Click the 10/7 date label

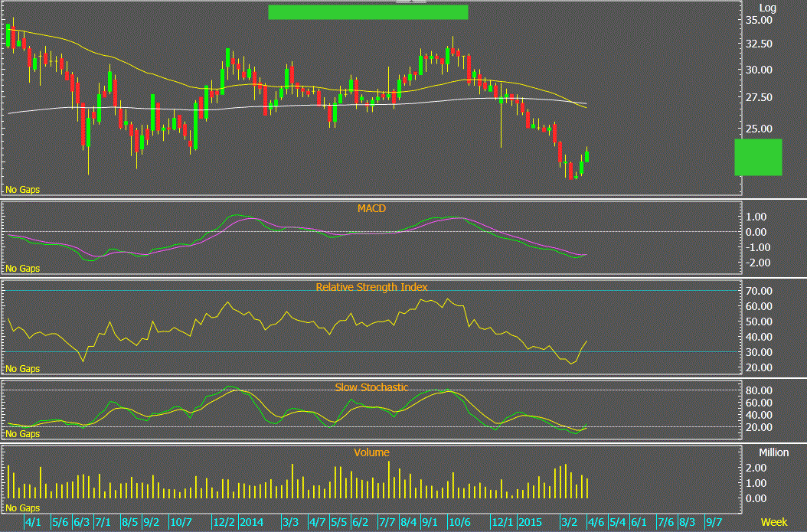point(181,523)
